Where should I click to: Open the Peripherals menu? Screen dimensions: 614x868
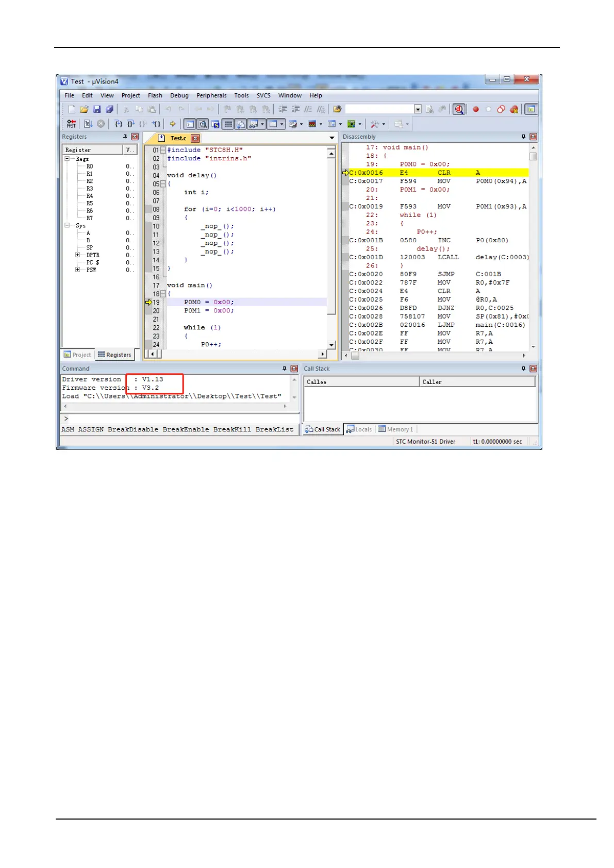pos(211,95)
